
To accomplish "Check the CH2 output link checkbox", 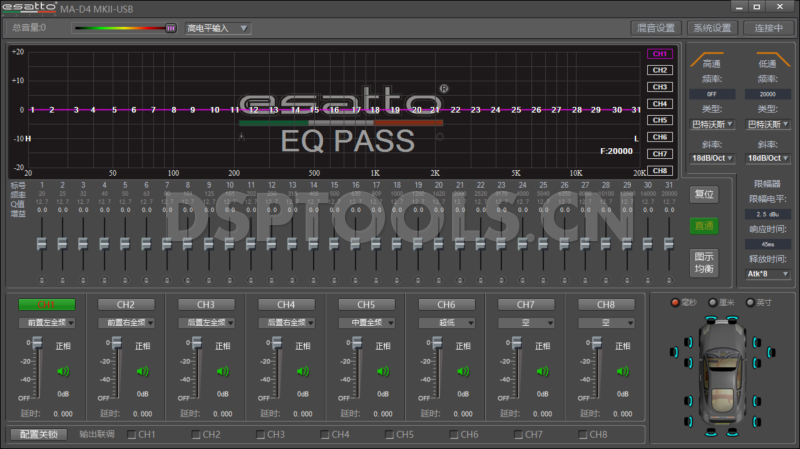I will coord(196,435).
